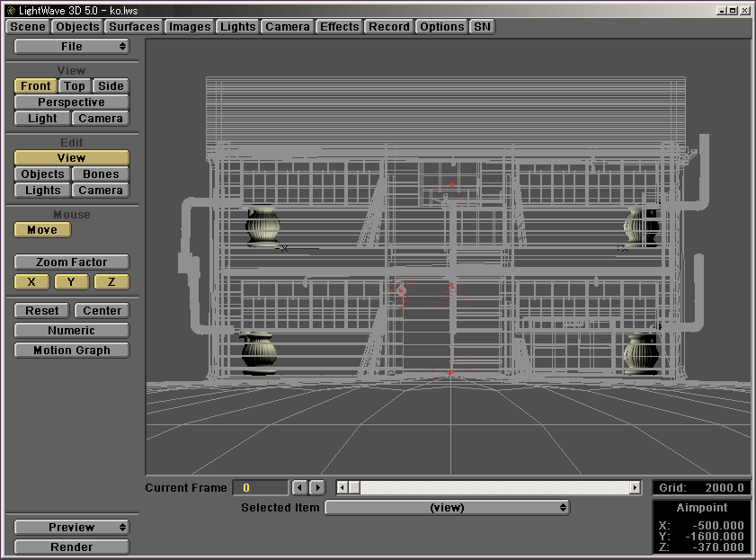Expand the Selected Item dropdown
Viewport: 756px width, 560px height.
(447, 508)
